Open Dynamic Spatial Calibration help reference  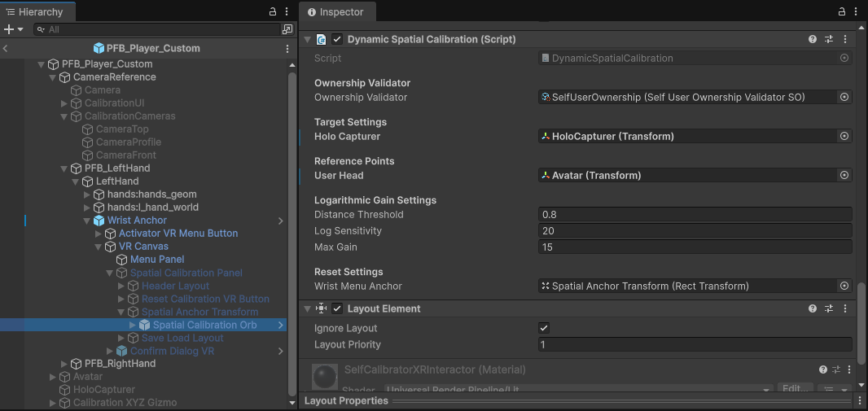[813, 39]
